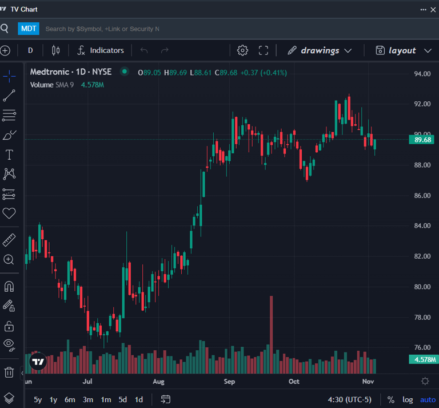Select the 5d time range

123,399
